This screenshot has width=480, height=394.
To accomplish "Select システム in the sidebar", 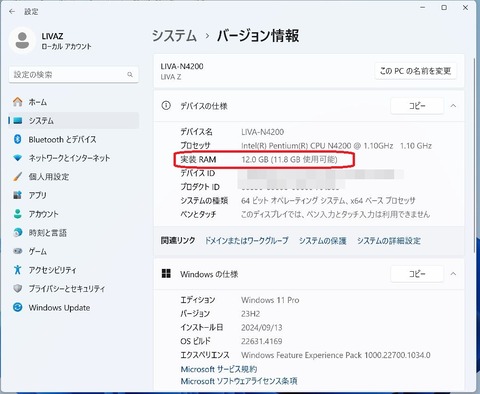I will pyautogui.click(x=73, y=121).
